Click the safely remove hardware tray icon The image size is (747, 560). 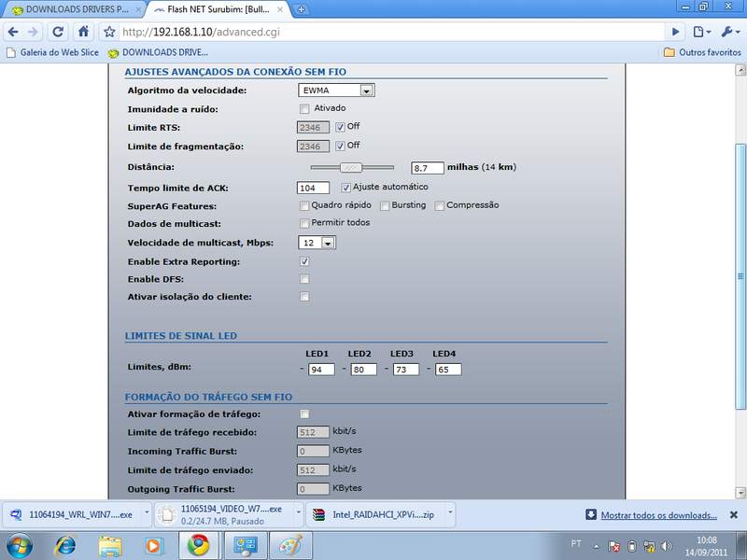(632, 546)
